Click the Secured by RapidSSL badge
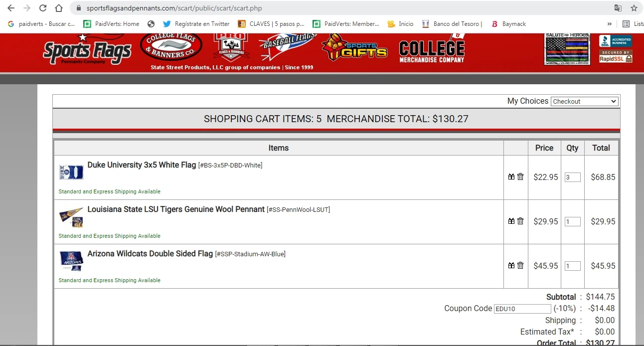This screenshot has width=644, height=346. coord(616,56)
